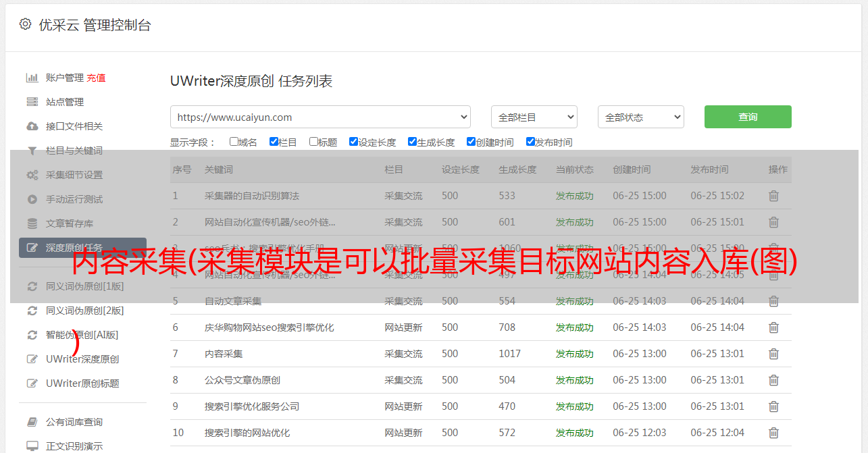Uncheck the 生成长度 field checkbox

pos(412,142)
